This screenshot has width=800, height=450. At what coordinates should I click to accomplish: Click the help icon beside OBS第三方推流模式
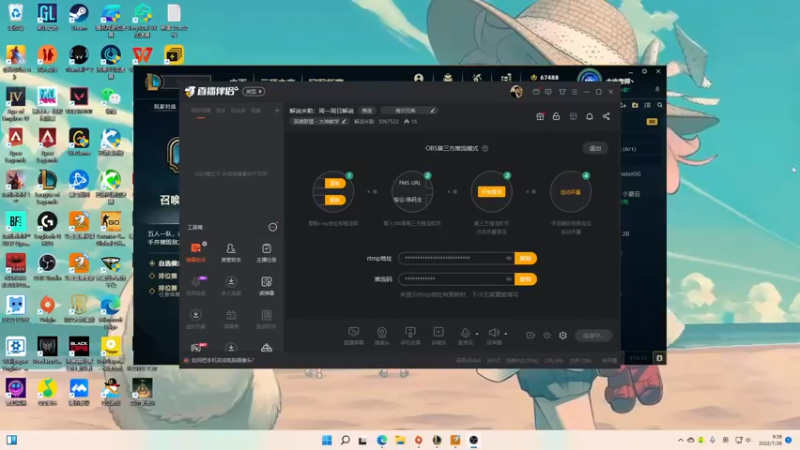point(485,148)
